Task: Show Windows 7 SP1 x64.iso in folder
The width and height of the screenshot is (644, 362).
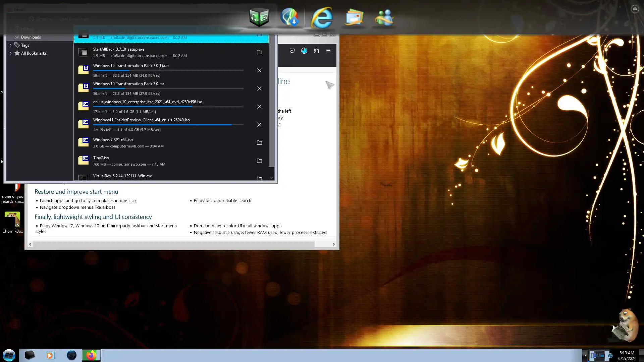Action: pos(259,143)
